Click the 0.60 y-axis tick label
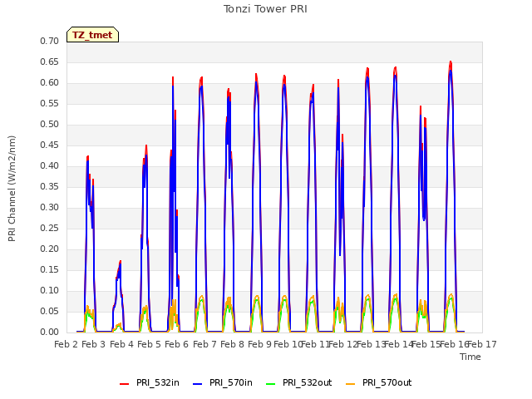This screenshot has height=399, width=532. (x=50, y=83)
